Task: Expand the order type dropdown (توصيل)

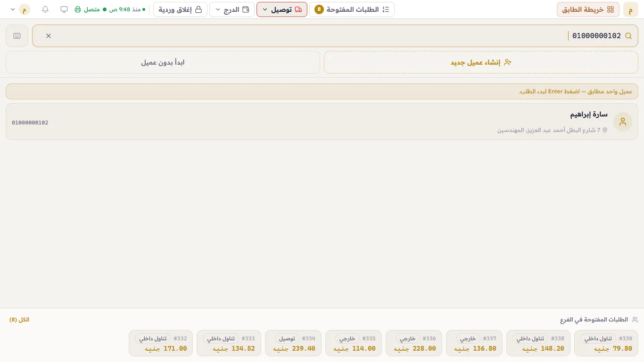Action: click(282, 9)
